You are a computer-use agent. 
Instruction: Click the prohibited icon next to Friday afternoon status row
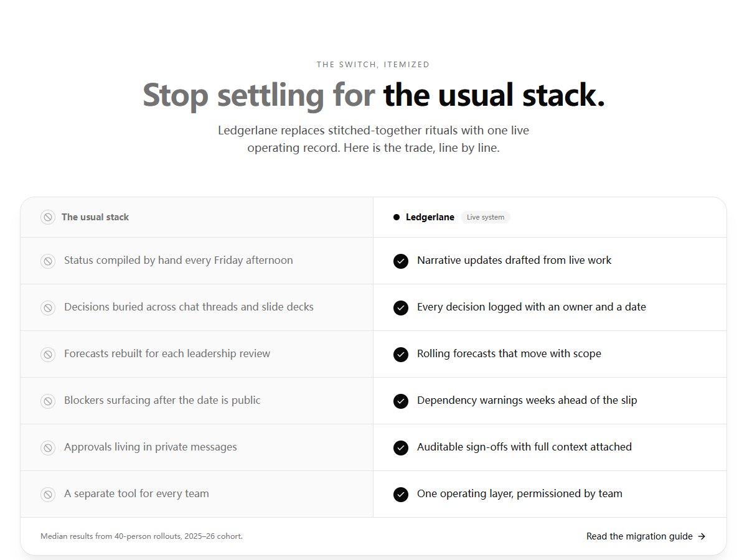(x=48, y=261)
